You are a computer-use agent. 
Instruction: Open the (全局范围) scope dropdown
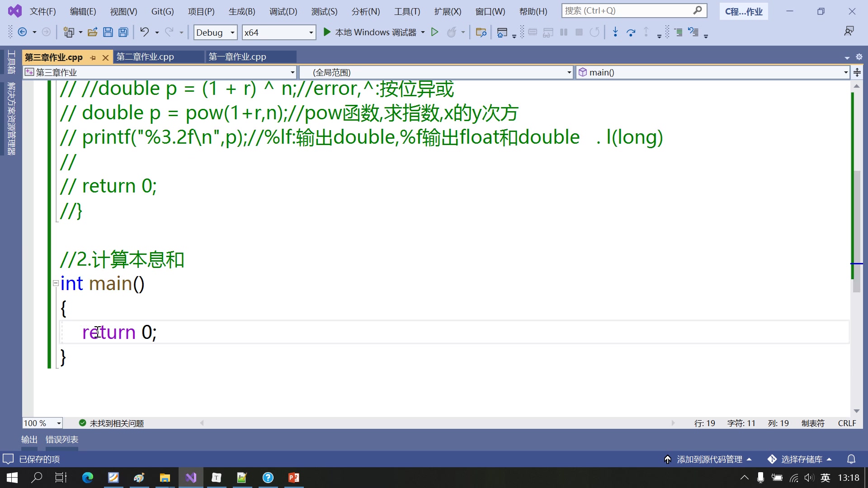click(437, 72)
